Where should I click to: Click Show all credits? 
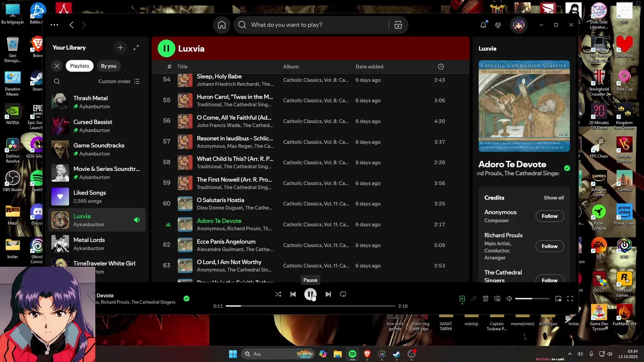click(x=554, y=198)
